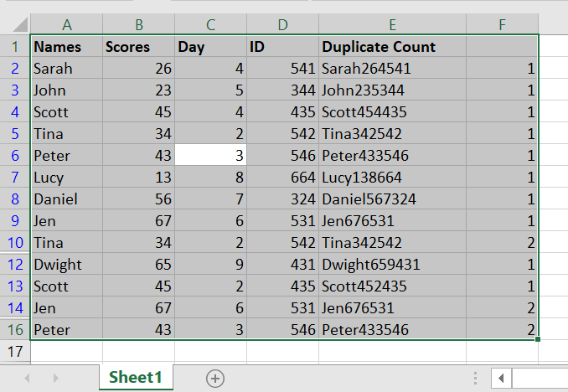The height and width of the screenshot is (392, 568).
Task: Select column D header
Action: tap(282, 24)
